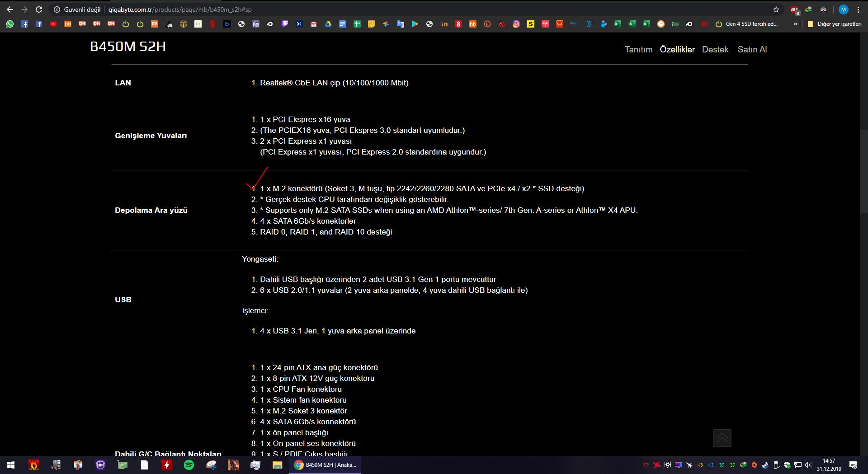Viewport: 868px width, 474px height.
Task: Click the scroll-to-top arrow button
Action: (x=722, y=438)
